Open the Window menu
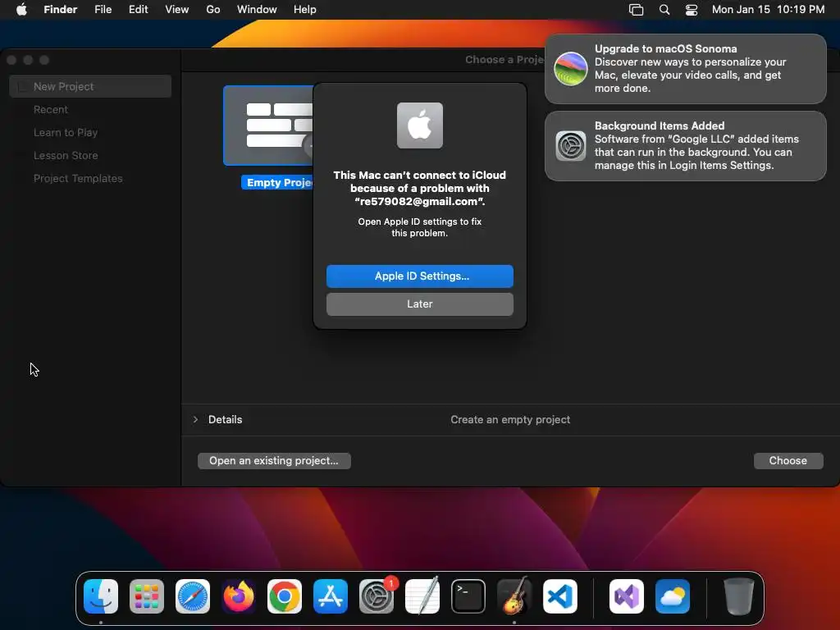The height and width of the screenshot is (630, 840). point(257,10)
